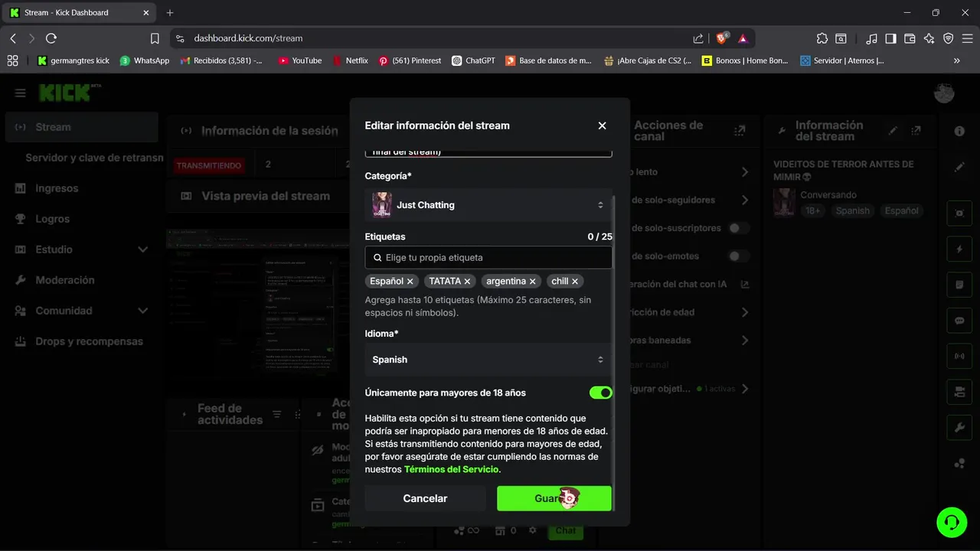Viewport: 980px width, 551px height.
Task: Reload the current page
Action: [51, 38]
